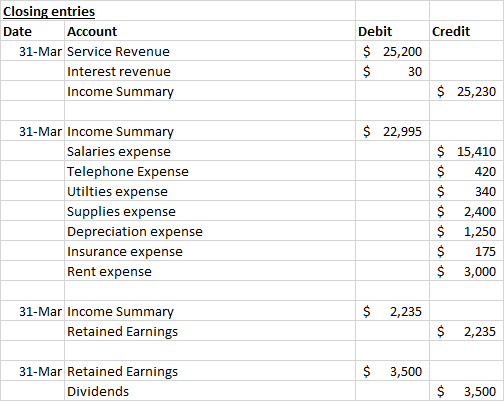The height and width of the screenshot is (401, 504).
Task: Select the 2,400 credit amount
Action: [466, 211]
